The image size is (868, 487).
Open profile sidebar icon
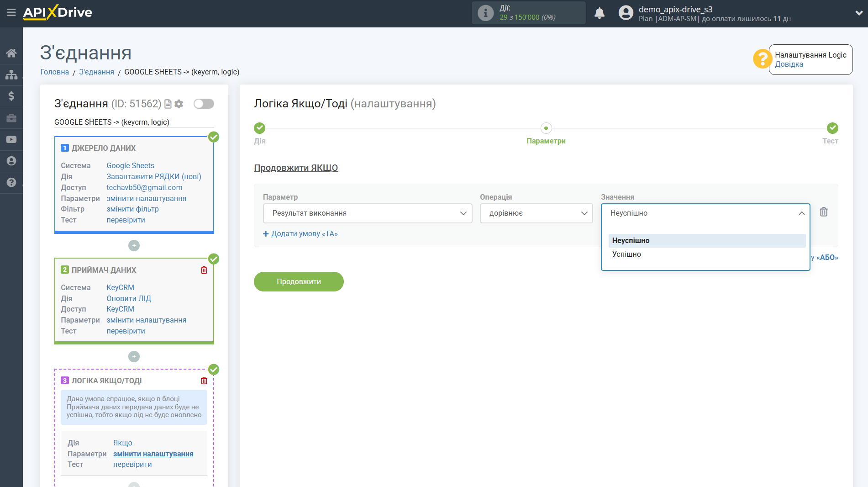point(11,161)
